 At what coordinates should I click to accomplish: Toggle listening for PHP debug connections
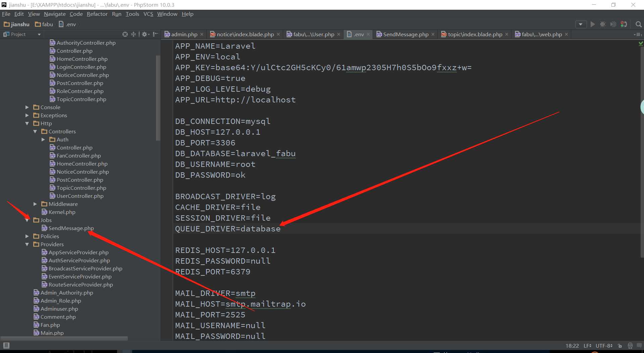[624, 24]
